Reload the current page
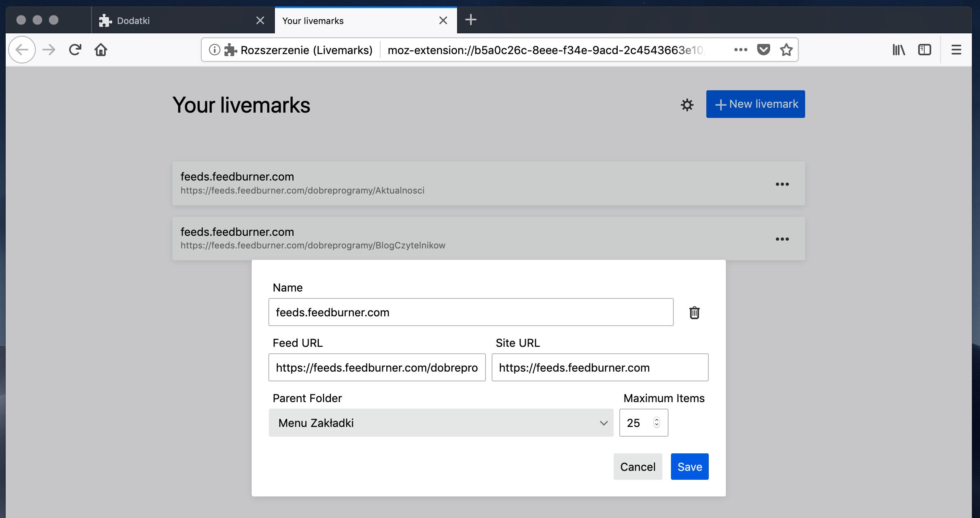Viewport: 980px width, 518px height. (x=75, y=50)
